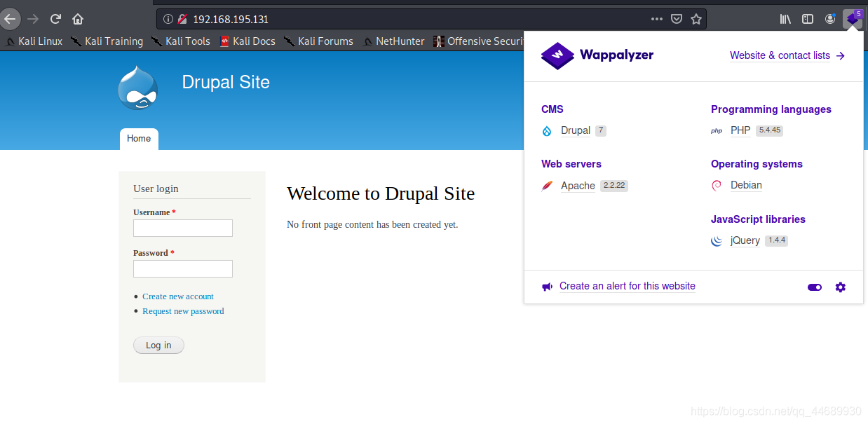This screenshot has height=424, width=868.
Task: Open page actions three-dot menu
Action: pyautogui.click(x=657, y=19)
